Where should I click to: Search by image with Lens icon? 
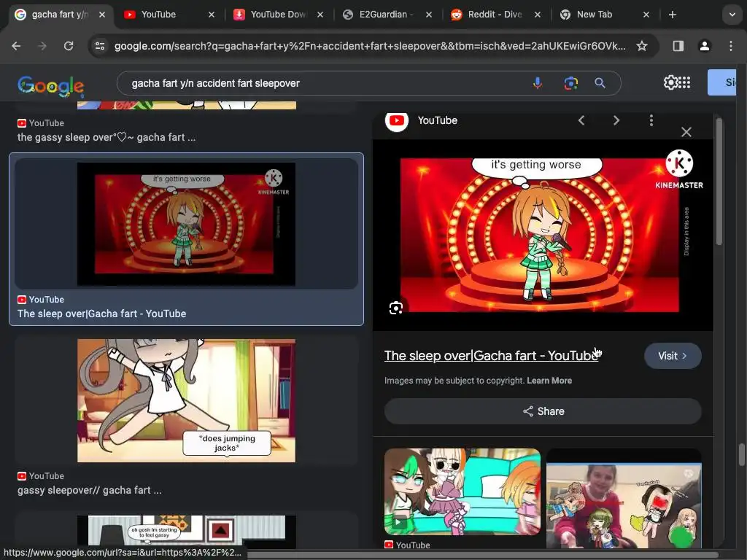click(570, 83)
